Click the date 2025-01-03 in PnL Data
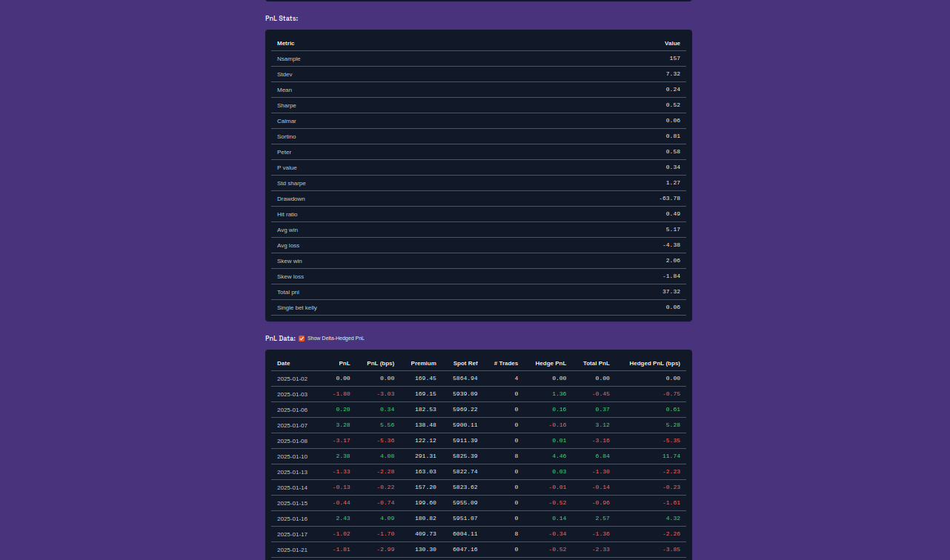 [x=292, y=394]
